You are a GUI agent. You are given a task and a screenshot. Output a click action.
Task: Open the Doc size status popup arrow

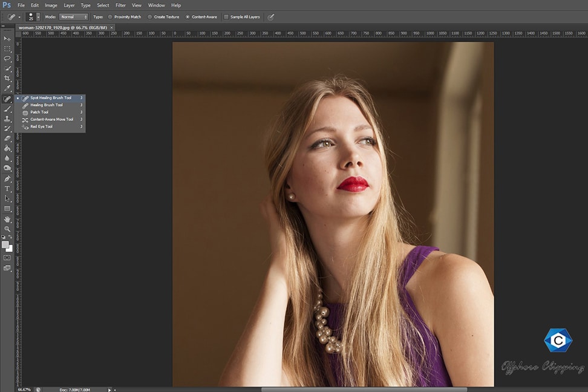coord(109,390)
